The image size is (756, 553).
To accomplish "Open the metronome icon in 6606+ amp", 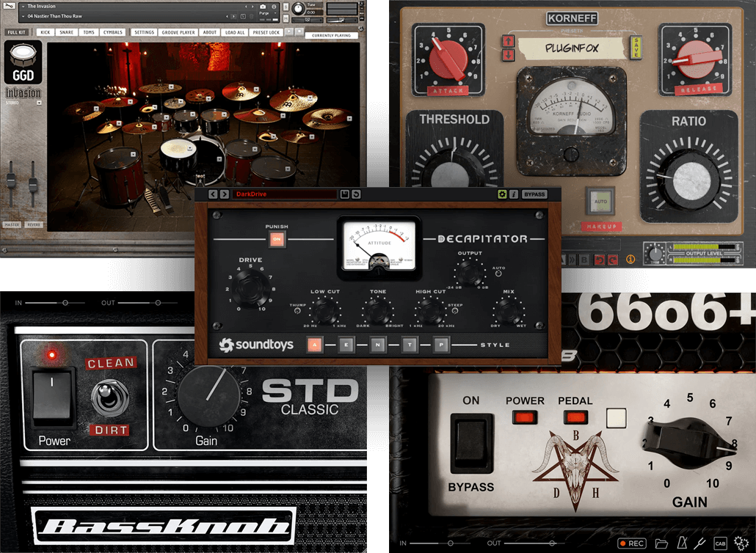I will 682,543.
